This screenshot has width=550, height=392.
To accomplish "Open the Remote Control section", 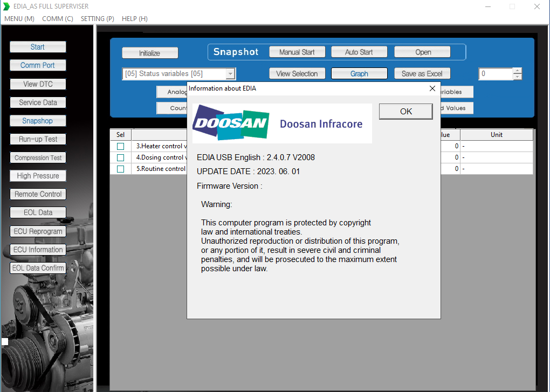I will (38, 194).
